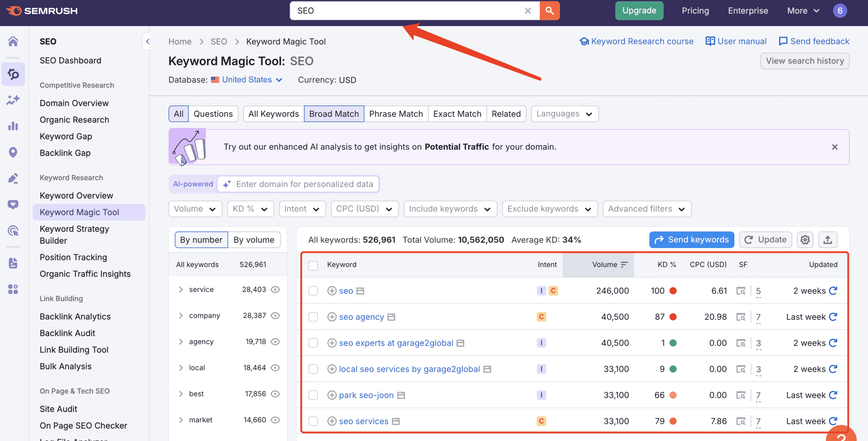Screen dimensions: 868x441
Task: Click the Send keywords button
Action: point(691,240)
